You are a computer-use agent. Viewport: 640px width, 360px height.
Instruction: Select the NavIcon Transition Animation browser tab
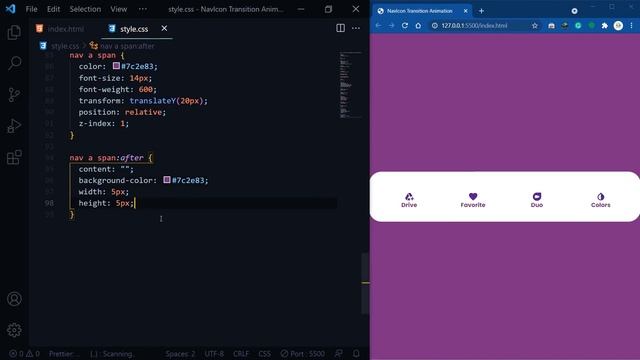tap(422, 11)
